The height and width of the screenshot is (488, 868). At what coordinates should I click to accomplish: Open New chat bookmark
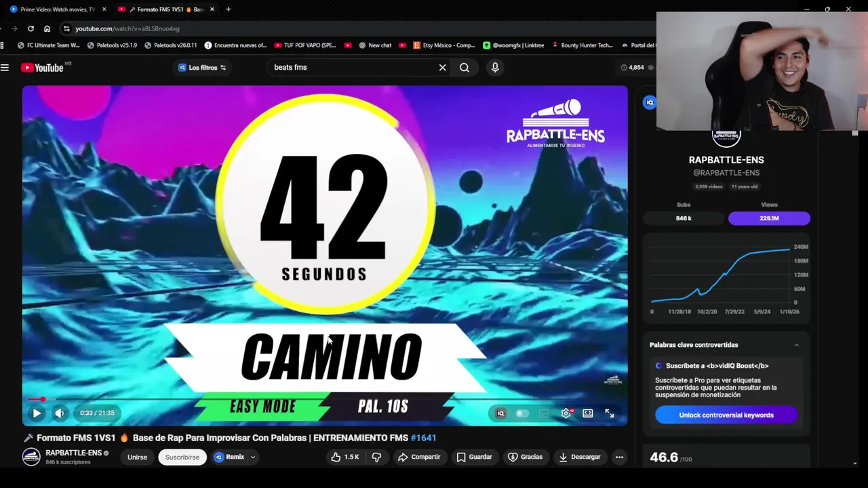pos(374,45)
